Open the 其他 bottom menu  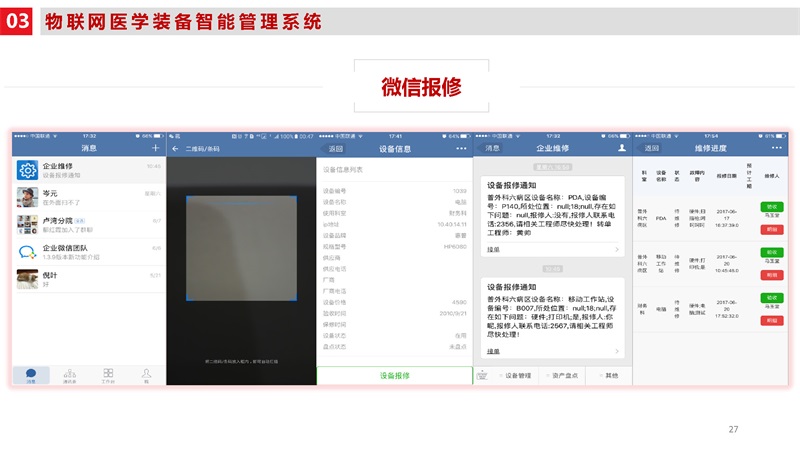tap(609, 376)
